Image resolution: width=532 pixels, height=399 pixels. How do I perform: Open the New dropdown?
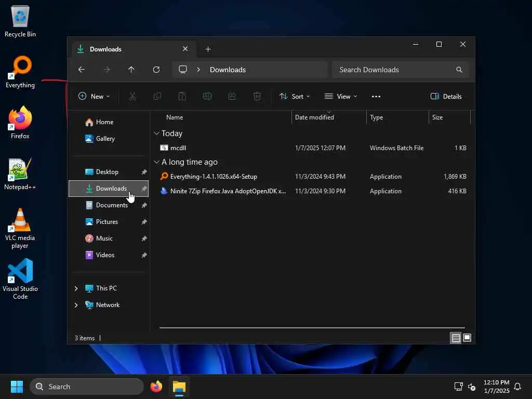coord(94,96)
